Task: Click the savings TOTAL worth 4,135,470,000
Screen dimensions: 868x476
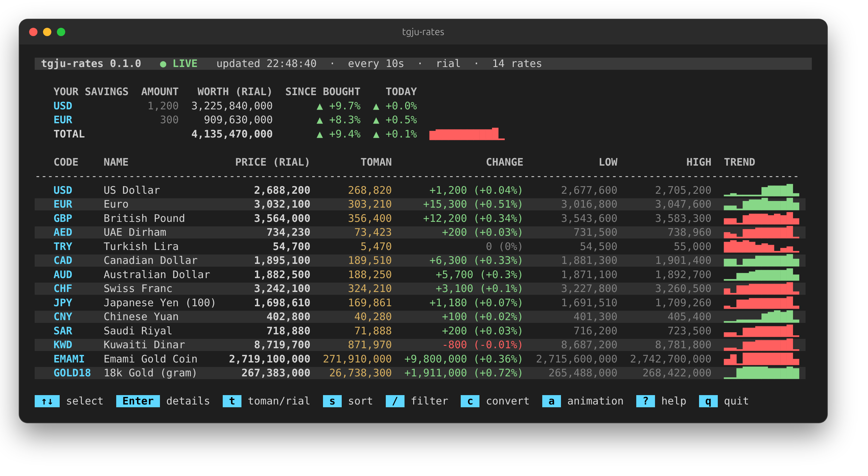Action: [232, 134]
